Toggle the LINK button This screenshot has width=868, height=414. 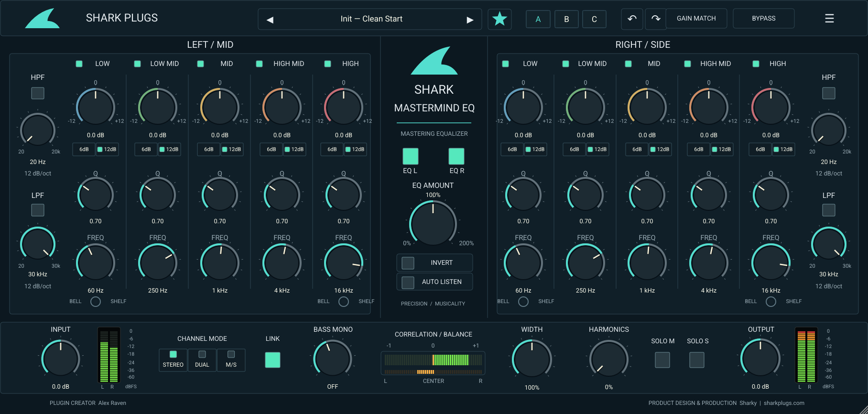272,360
